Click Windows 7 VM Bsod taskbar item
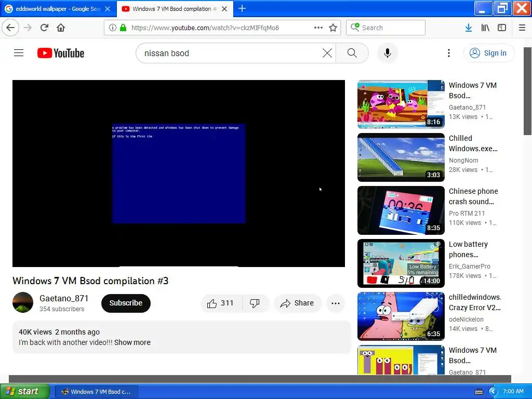The image size is (532, 399). [x=96, y=392]
